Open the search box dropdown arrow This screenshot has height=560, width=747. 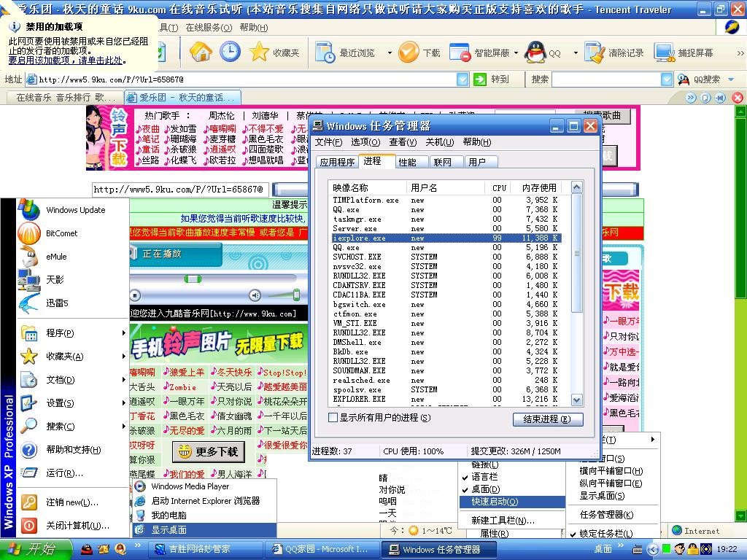tap(667, 79)
